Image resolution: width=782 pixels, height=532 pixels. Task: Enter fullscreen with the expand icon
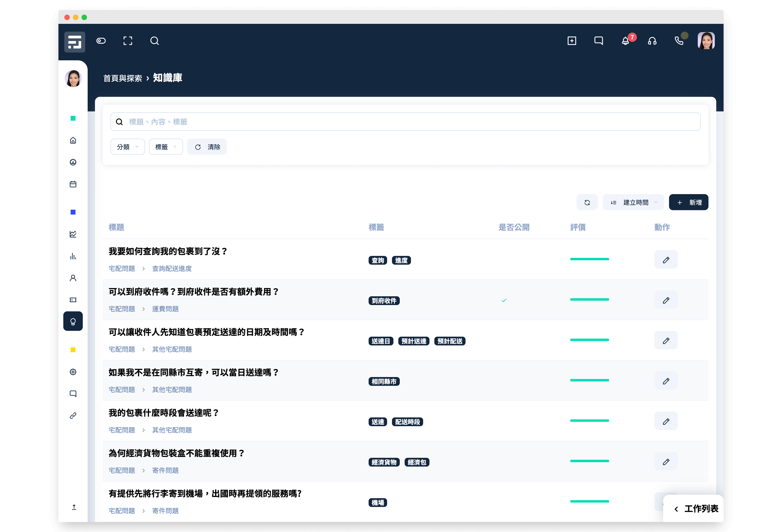[128, 41]
